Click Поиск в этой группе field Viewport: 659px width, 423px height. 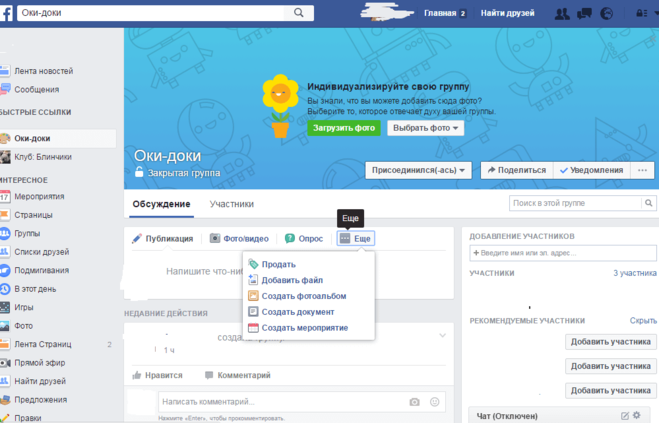576,203
